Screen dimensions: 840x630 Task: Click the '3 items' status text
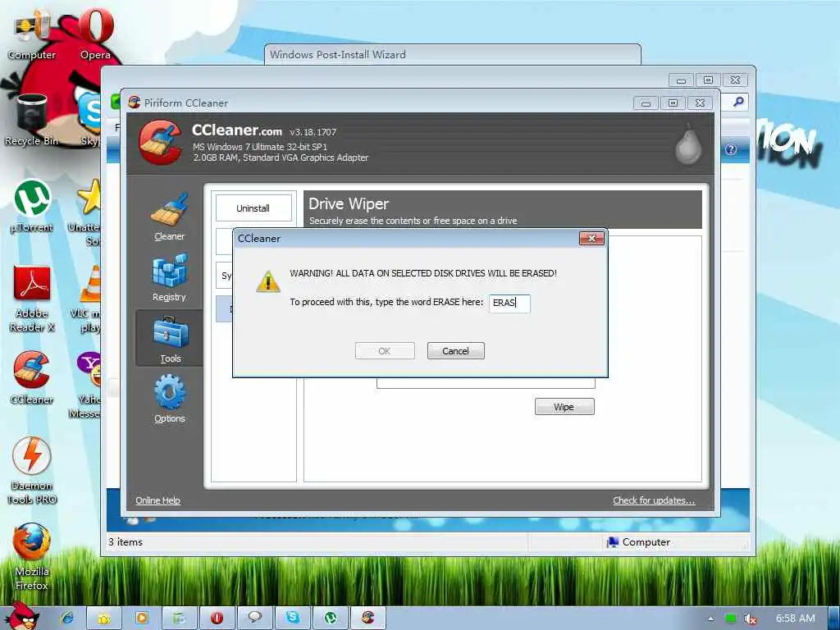126,542
